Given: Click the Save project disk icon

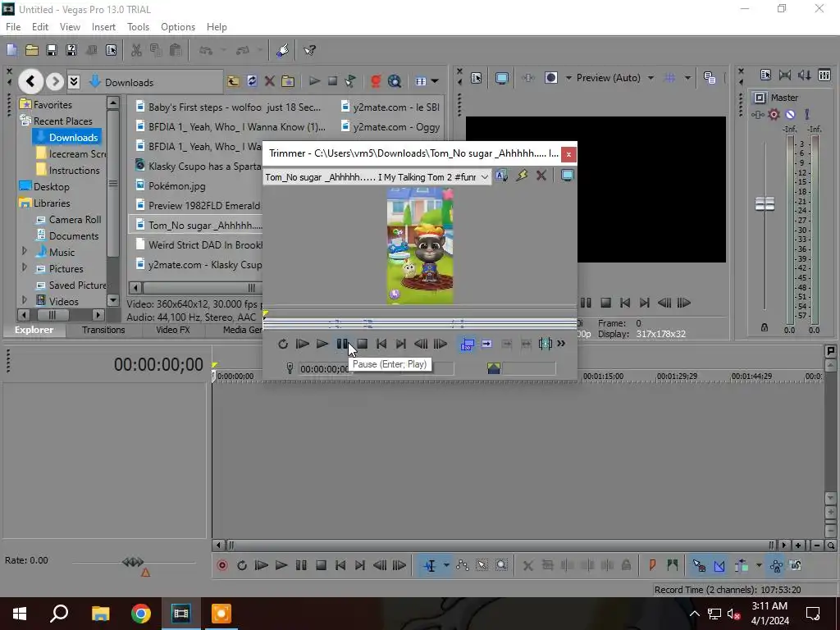Looking at the screenshot, I should [52, 50].
